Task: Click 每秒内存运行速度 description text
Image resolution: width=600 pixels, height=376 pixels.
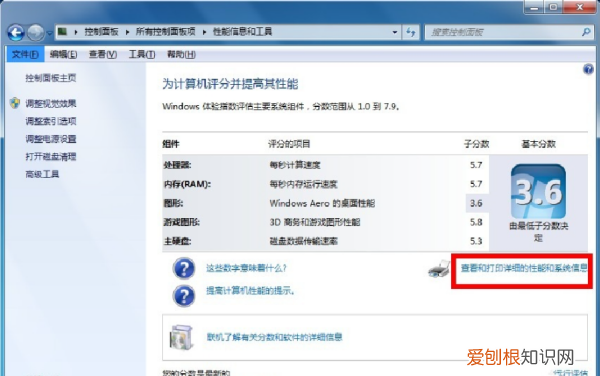Action: 303,184
